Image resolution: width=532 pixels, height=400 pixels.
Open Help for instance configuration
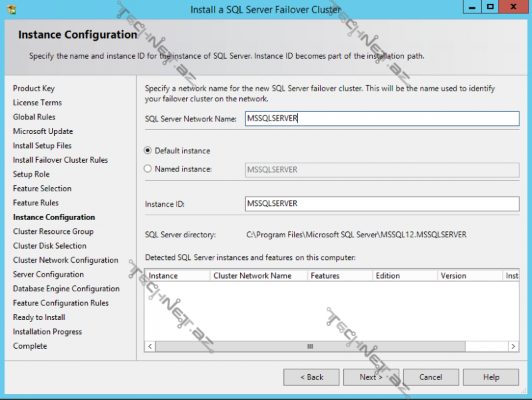[491, 377]
